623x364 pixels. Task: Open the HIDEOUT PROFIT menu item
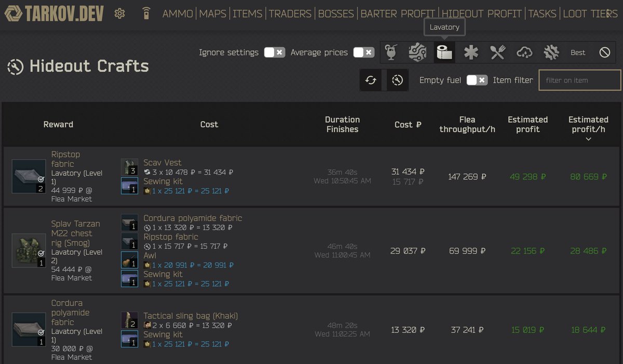pyautogui.click(x=482, y=13)
